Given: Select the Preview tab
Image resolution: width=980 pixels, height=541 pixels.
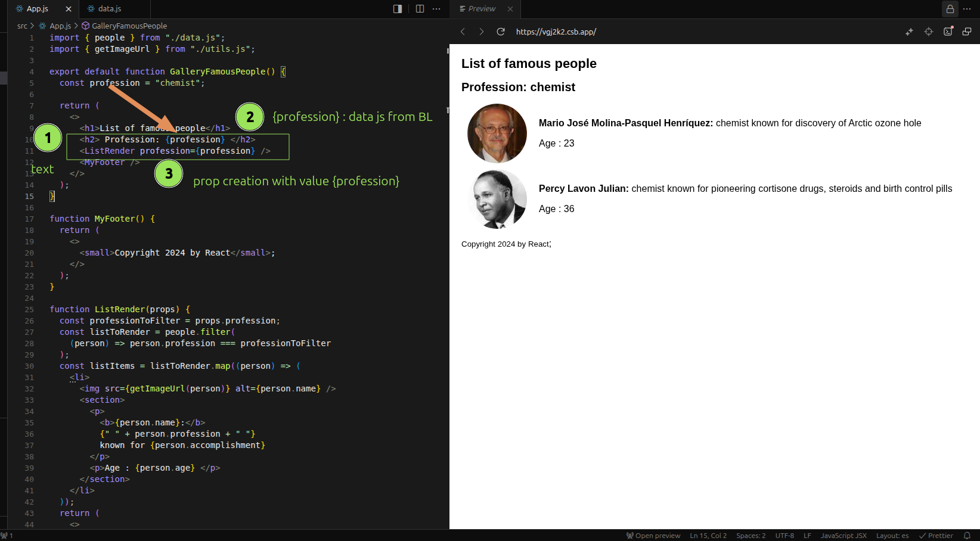Looking at the screenshot, I should pyautogui.click(x=481, y=9).
